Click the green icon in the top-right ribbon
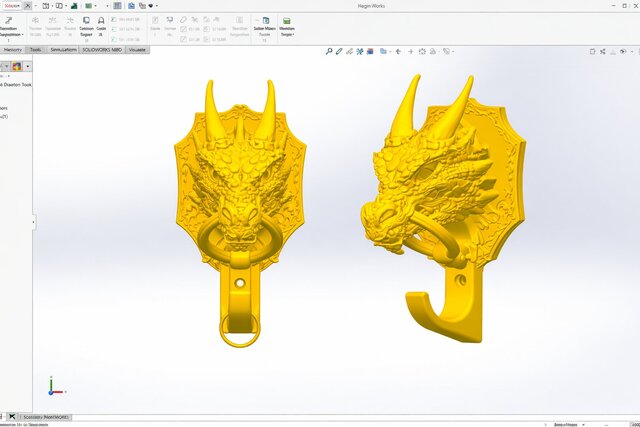Viewport: 640px width, 427px height. tap(287, 20)
